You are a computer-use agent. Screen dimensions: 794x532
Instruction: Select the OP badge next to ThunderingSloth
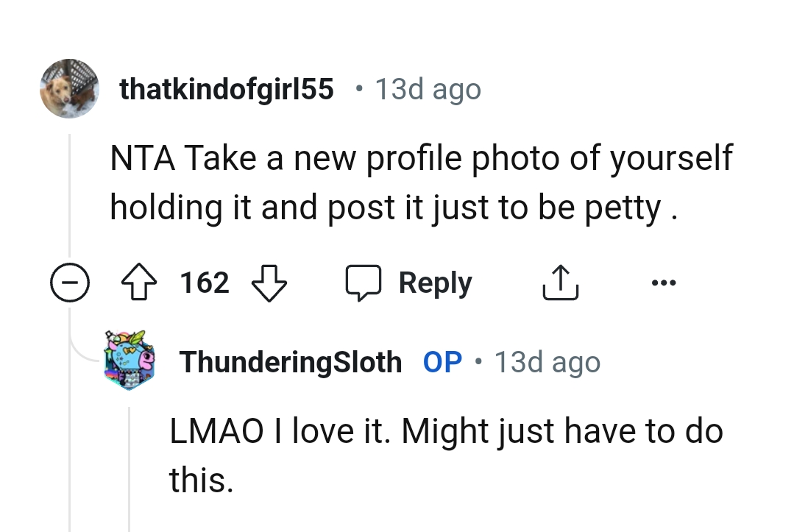pyautogui.click(x=442, y=361)
